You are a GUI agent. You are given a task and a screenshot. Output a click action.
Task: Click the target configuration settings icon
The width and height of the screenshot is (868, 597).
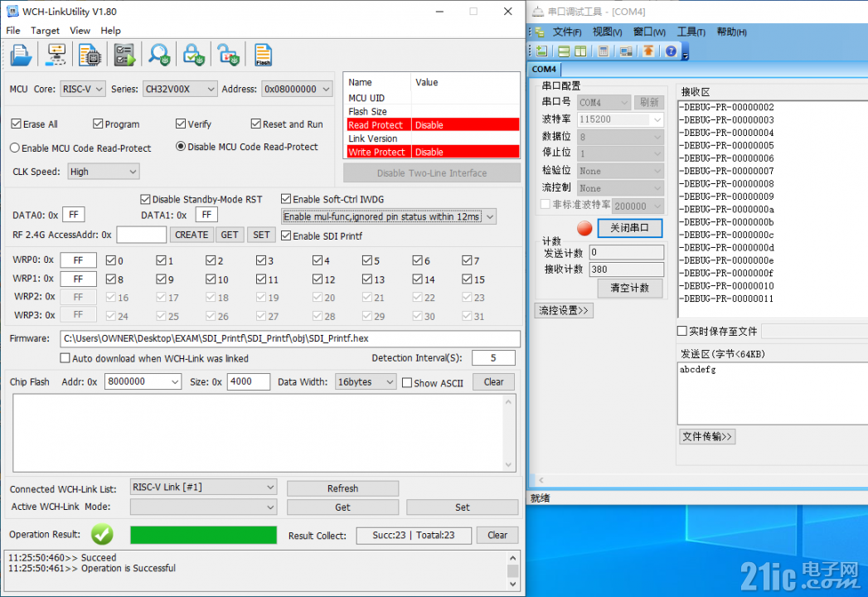56,55
